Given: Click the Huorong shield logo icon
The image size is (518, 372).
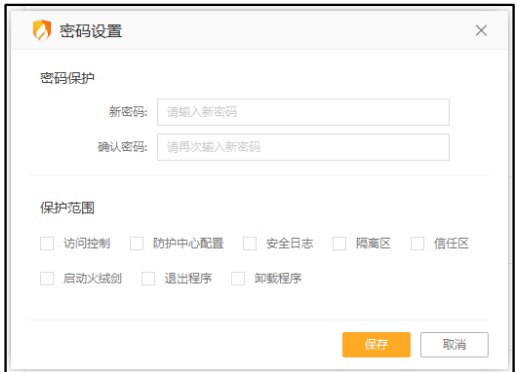Looking at the screenshot, I should pos(42,30).
